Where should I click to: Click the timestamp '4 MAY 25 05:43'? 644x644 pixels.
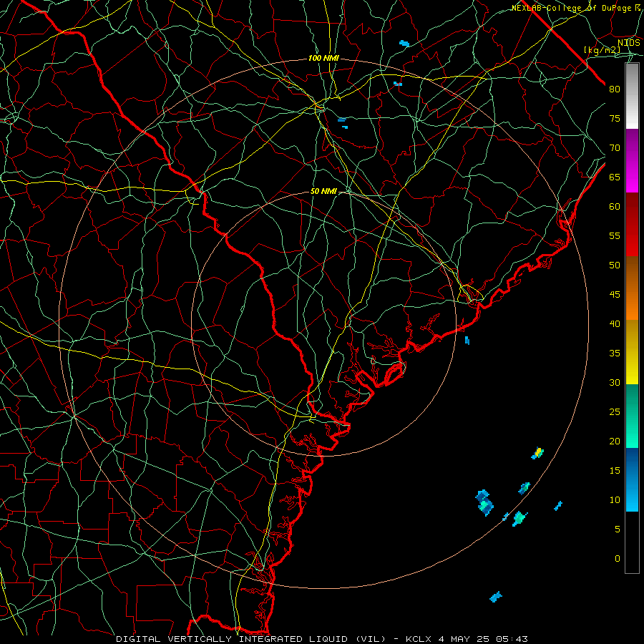(x=483, y=639)
